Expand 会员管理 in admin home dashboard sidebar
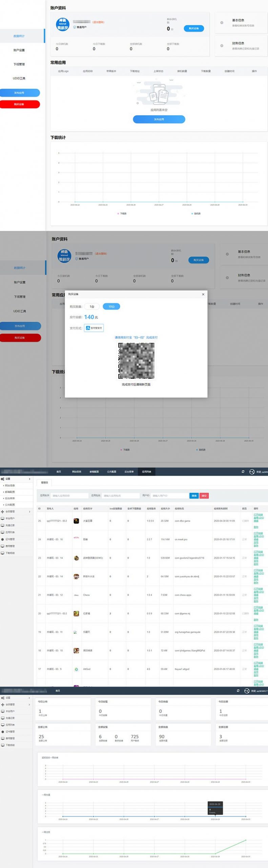The image size is (268, 868). [16, 705]
